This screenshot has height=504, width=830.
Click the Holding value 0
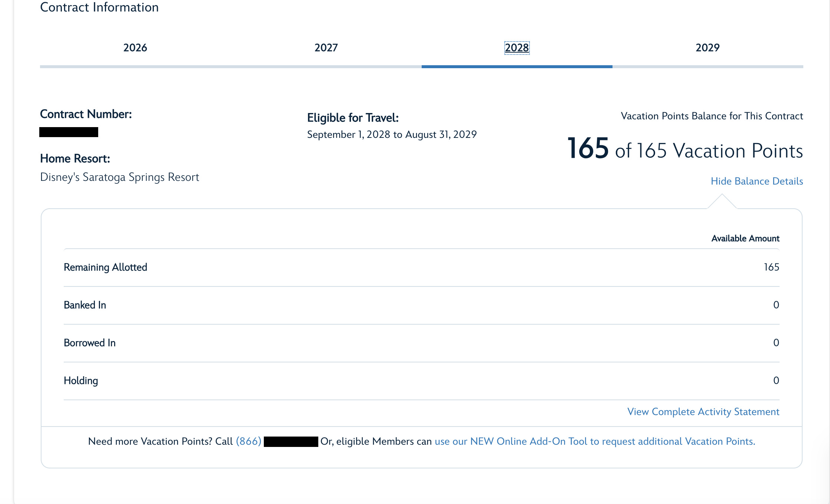pos(776,381)
